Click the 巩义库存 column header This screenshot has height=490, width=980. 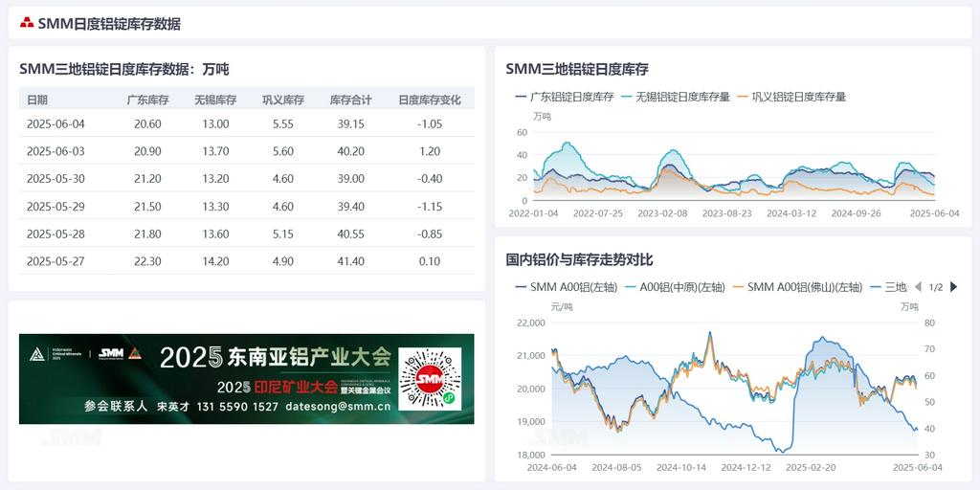pyautogui.click(x=282, y=100)
